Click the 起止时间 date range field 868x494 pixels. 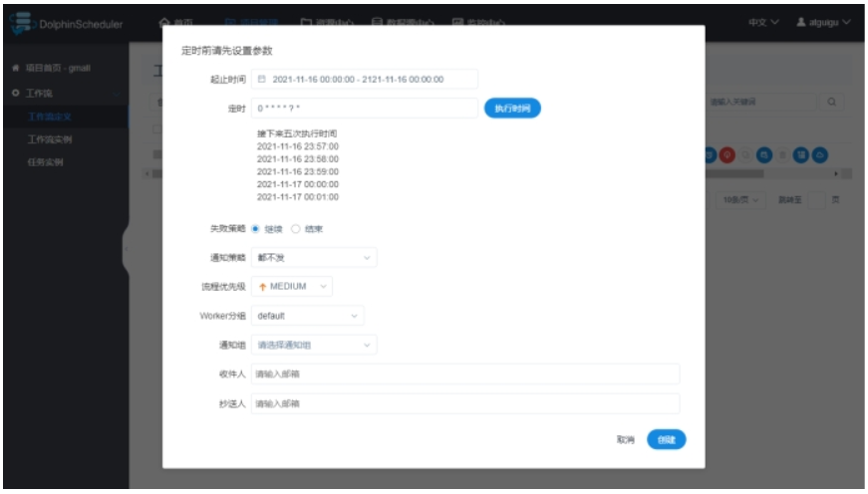click(x=365, y=79)
